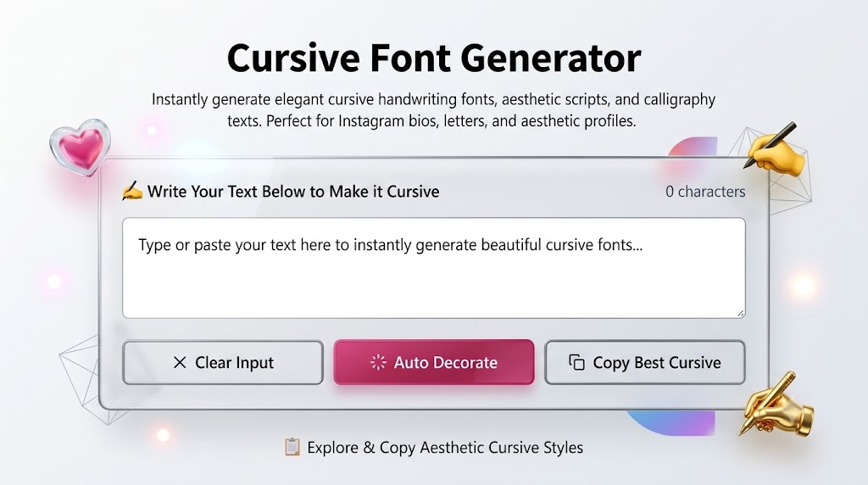Click Explore & Copy Aesthetic Cursive Styles text
The width and height of the screenshot is (868, 485).
pyautogui.click(x=445, y=448)
